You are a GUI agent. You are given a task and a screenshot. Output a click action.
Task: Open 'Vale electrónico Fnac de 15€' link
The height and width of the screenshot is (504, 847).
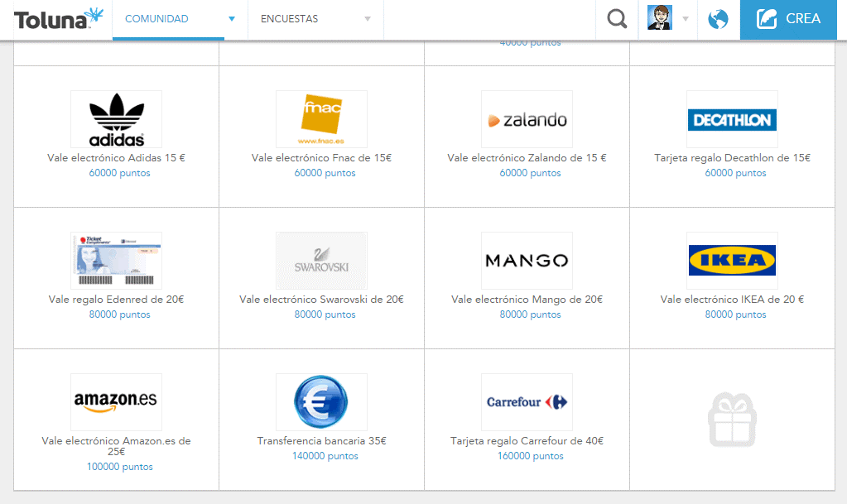click(x=321, y=158)
